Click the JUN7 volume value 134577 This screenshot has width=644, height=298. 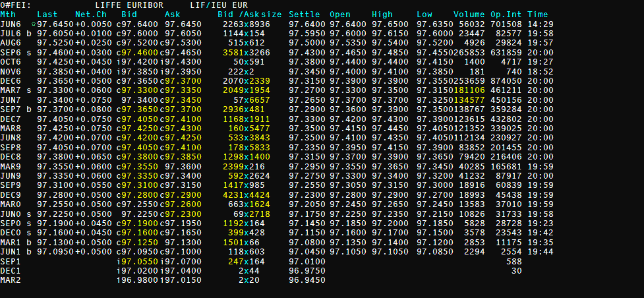pos(469,100)
